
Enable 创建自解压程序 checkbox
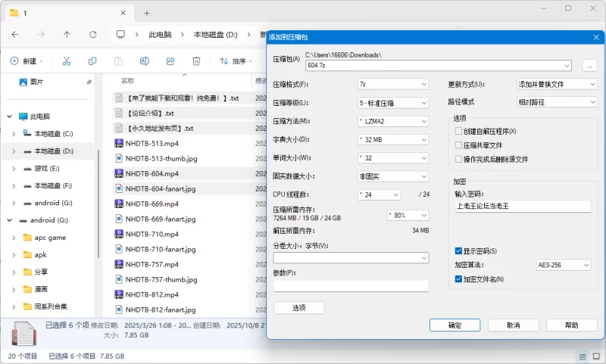pyautogui.click(x=458, y=131)
